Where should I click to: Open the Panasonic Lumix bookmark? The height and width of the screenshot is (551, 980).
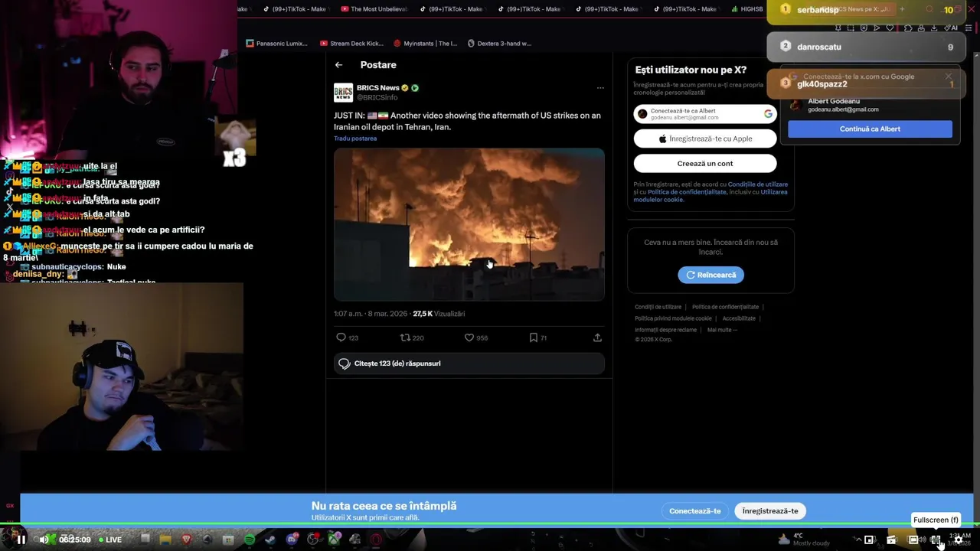coord(276,44)
